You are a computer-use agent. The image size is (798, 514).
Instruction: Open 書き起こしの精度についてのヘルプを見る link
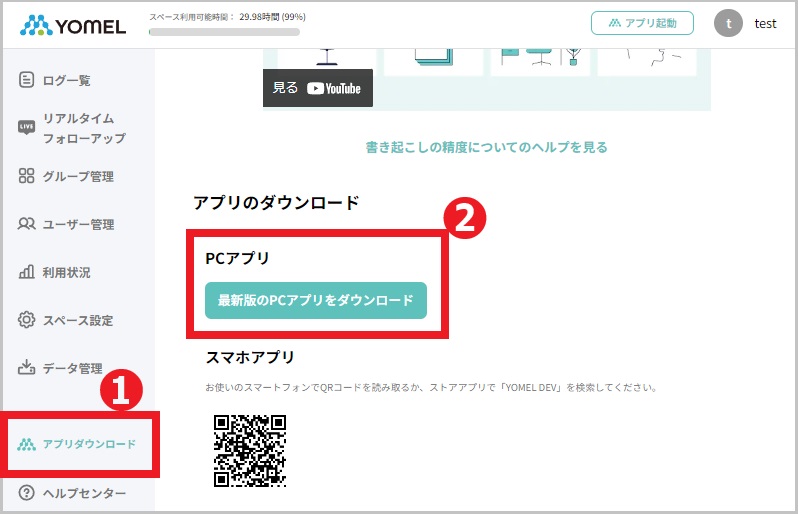487,148
